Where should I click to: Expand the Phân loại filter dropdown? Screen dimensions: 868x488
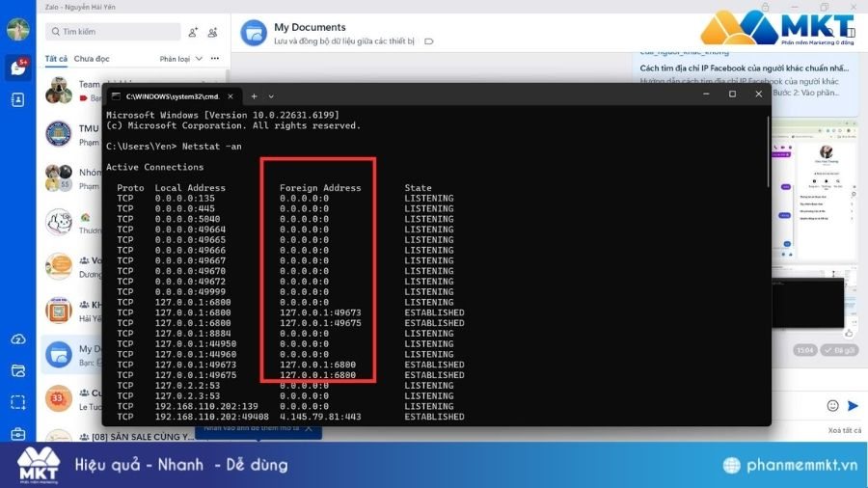(x=181, y=59)
